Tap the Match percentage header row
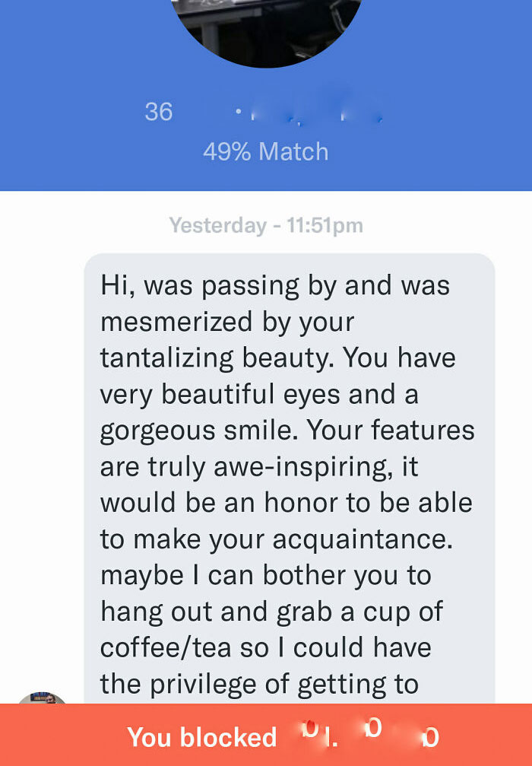 point(266,151)
